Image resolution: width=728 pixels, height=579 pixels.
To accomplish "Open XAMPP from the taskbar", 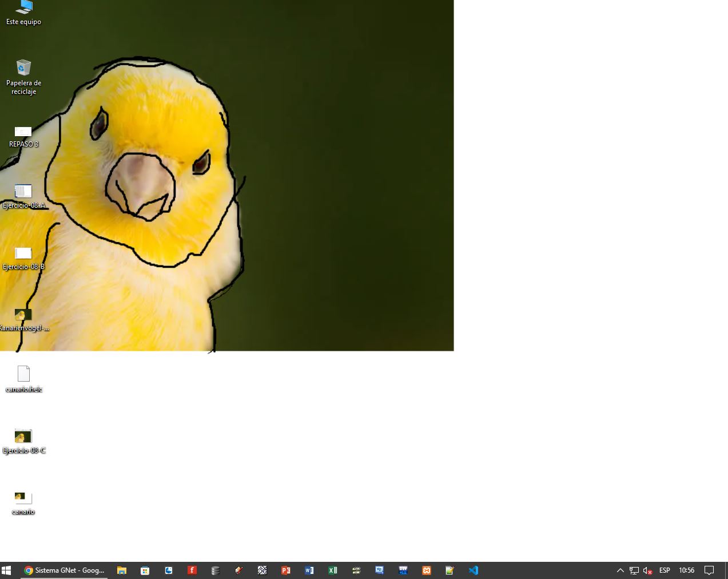I will pyautogui.click(x=427, y=570).
